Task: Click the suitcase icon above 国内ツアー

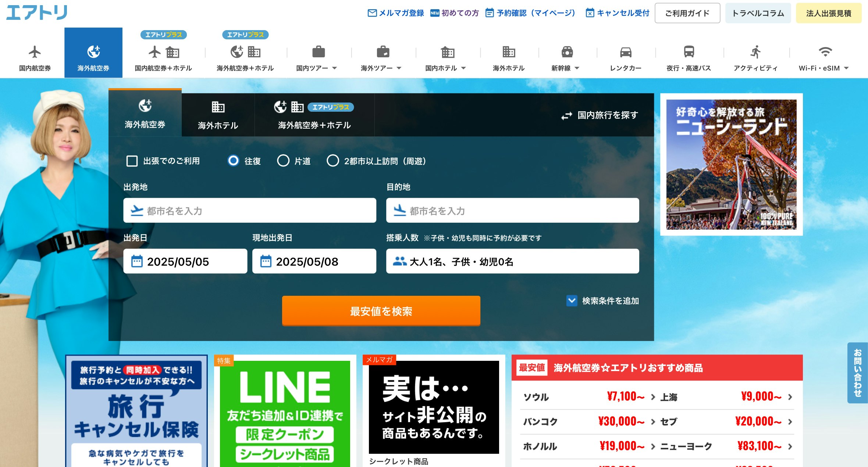Action: [319, 52]
